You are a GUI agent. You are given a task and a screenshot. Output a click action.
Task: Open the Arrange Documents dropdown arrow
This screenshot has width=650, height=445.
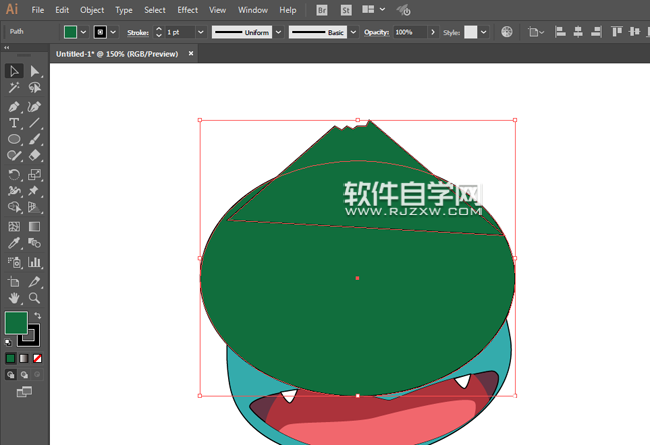(382, 9)
